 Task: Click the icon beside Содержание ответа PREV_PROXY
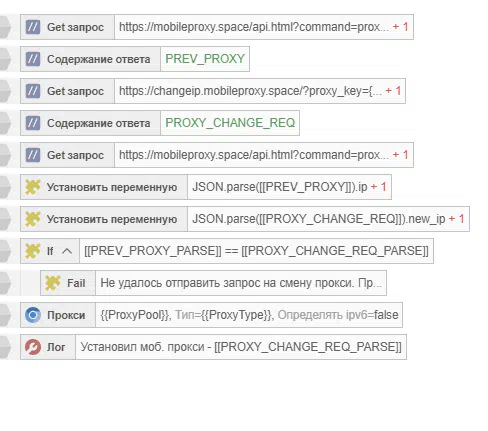click(33, 59)
